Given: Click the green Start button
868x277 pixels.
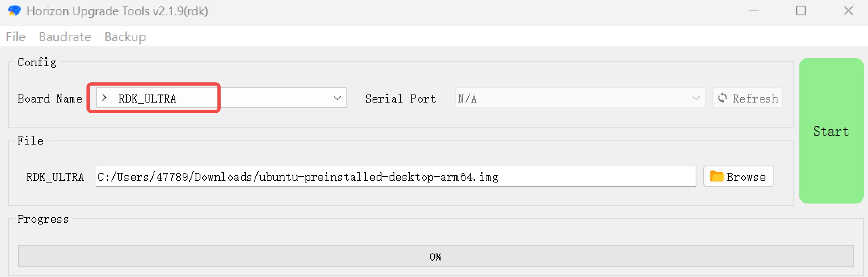Looking at the screenshot, I should 831,131.
